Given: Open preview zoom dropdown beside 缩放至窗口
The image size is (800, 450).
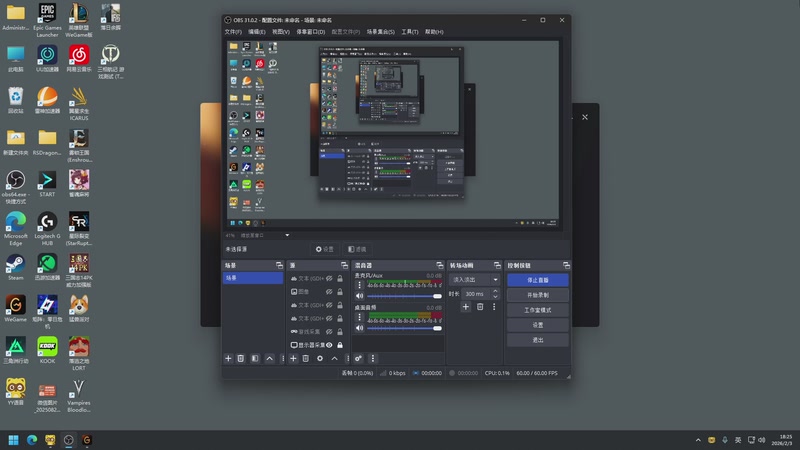Looking at the screenshot, I should coord(287,235).
